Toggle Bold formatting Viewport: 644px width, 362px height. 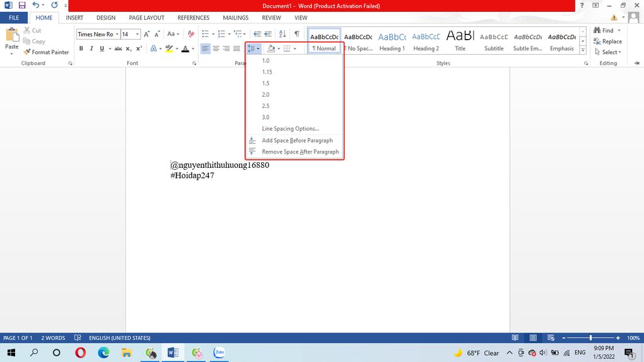(x=81, y=48)
